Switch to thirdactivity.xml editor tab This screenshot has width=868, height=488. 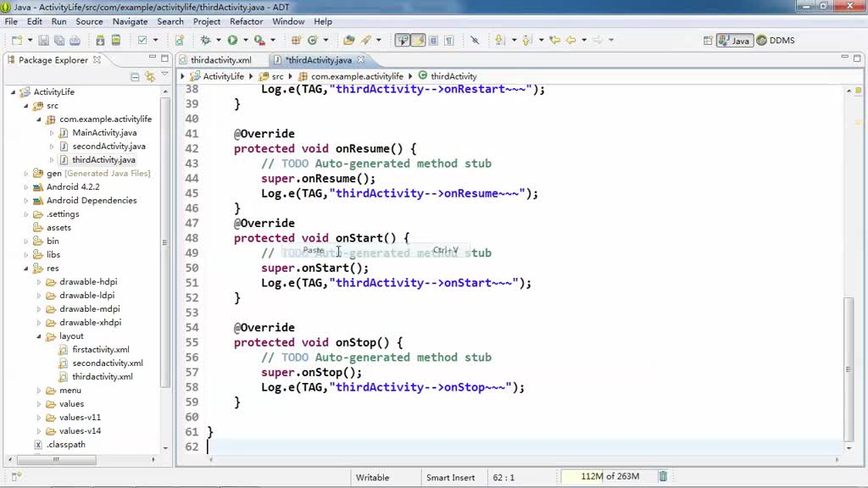[220, 60]
